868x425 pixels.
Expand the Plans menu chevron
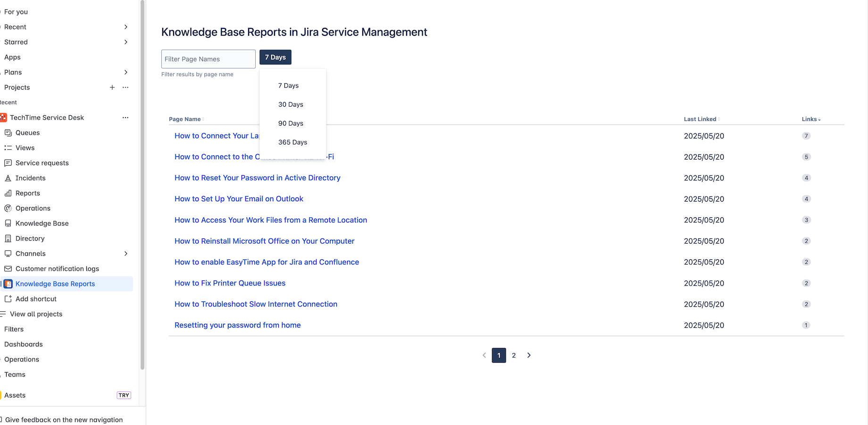pyautogui.click(x=126, y=72)
